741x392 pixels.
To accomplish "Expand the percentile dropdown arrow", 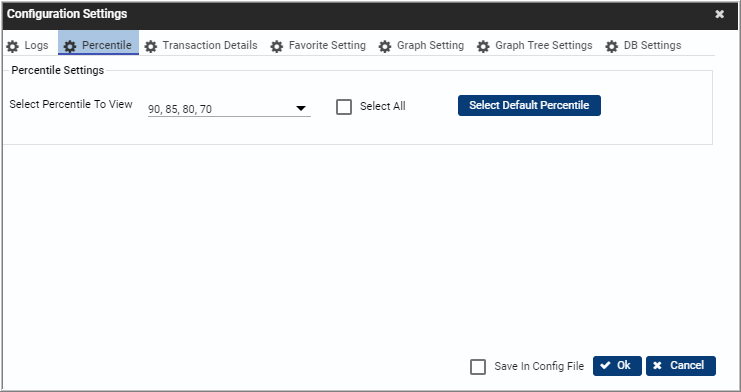I will pos(301,109).
